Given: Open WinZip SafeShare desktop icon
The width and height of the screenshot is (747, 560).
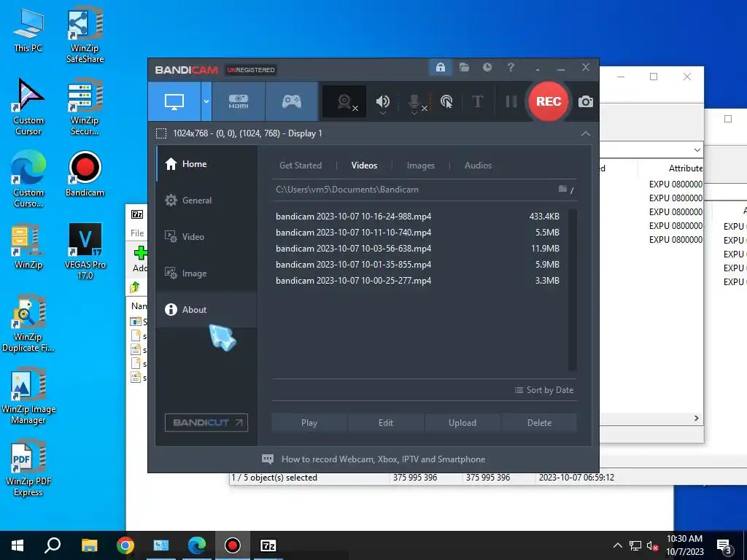Looking at the screenshot, I should click(x=85, y=35).
